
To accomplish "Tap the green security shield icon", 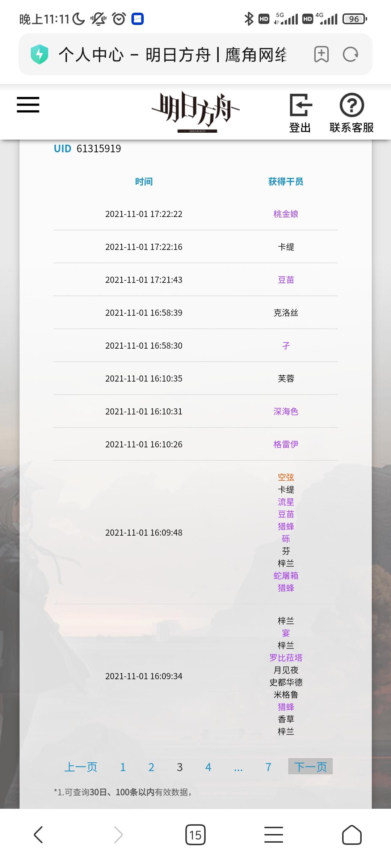I will pos(39,55).
